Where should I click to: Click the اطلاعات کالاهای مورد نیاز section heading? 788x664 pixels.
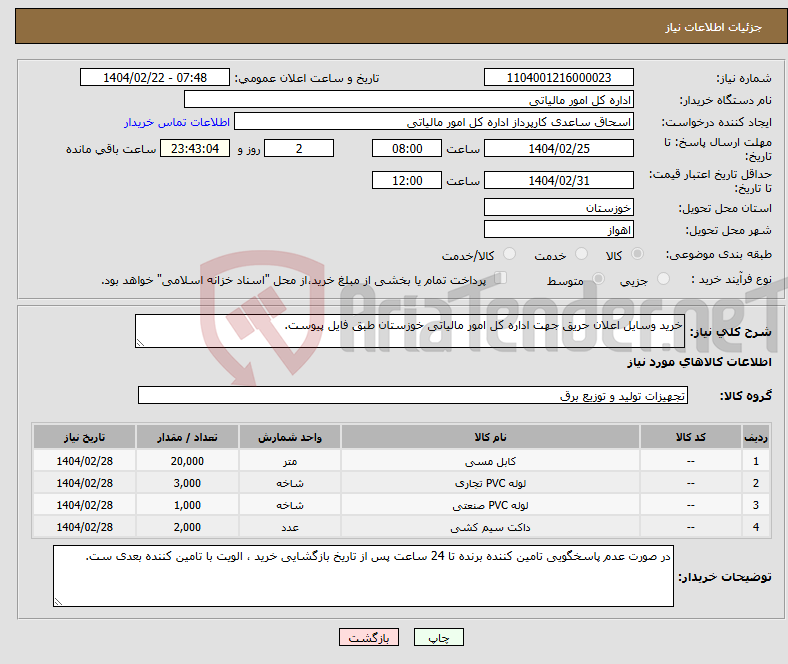point(699,362)
